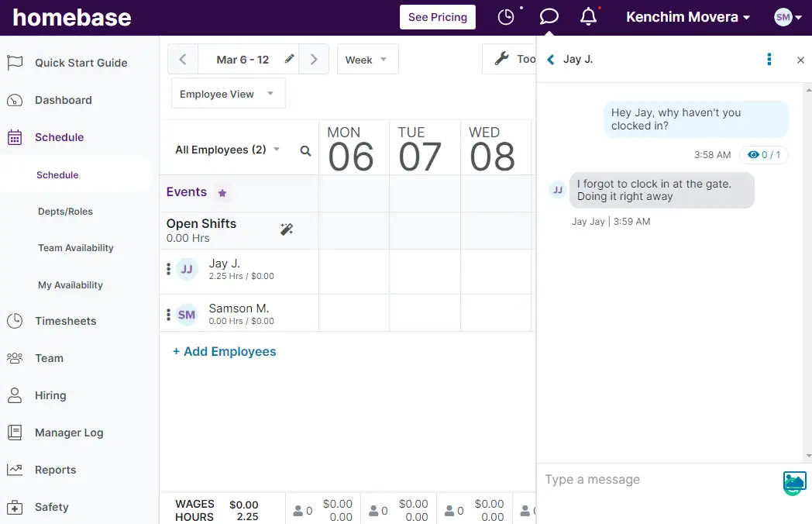Go to Manager Log page
The width and height of the screenshot is (812, 524).
tap(69, 433)
